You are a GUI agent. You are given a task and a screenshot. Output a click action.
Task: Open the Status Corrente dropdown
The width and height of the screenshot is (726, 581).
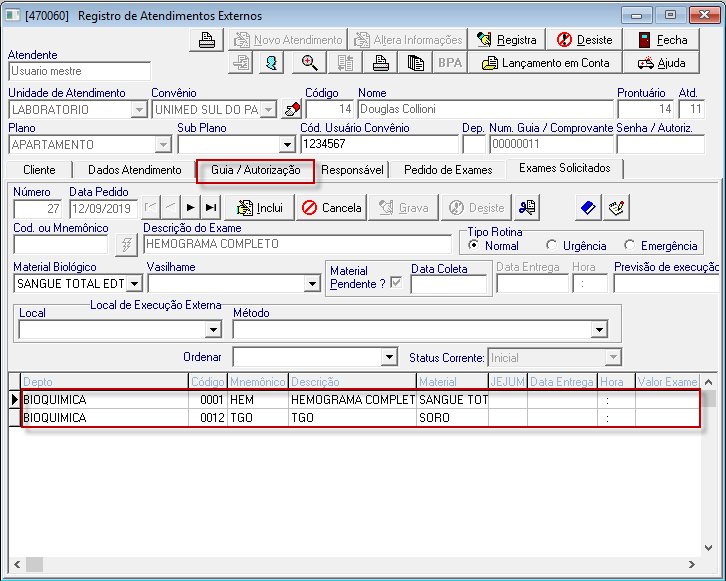[613, 357]
